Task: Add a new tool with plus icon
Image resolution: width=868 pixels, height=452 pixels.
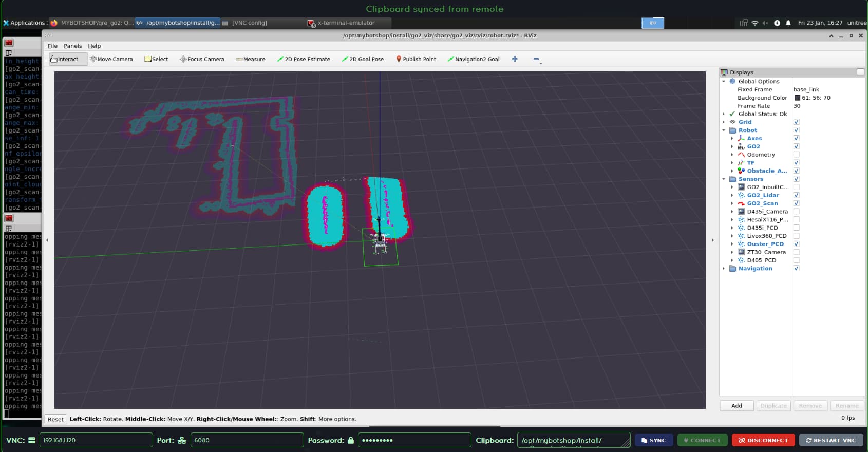Action: click(515, 59)
